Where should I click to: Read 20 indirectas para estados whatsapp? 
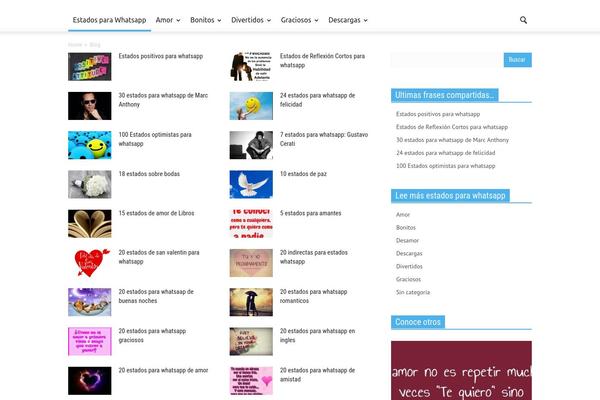coord(315,256)
